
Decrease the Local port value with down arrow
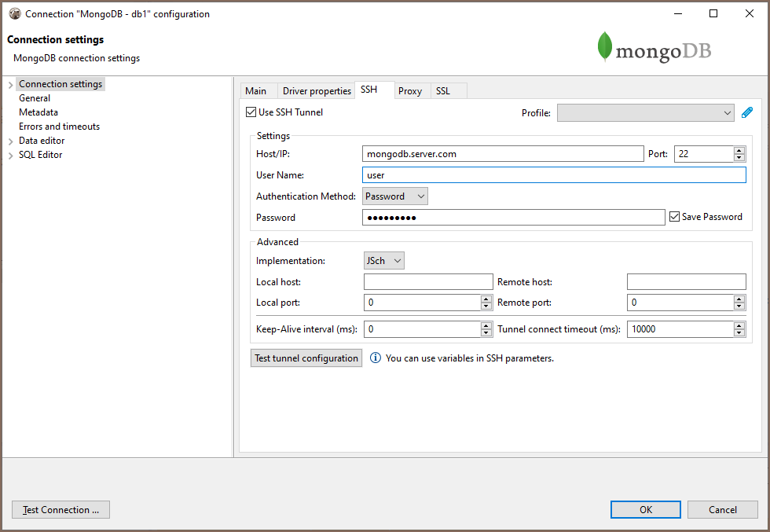486,306
